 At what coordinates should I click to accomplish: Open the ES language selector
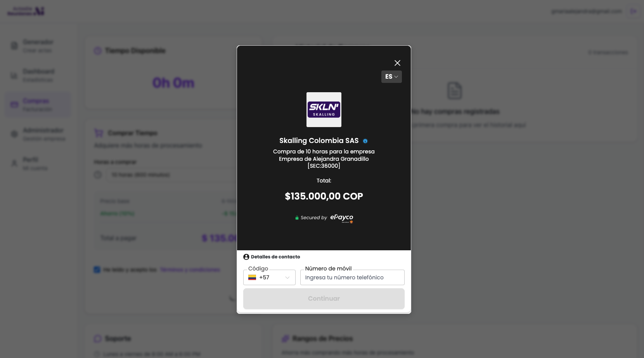[x=391, y=77]
